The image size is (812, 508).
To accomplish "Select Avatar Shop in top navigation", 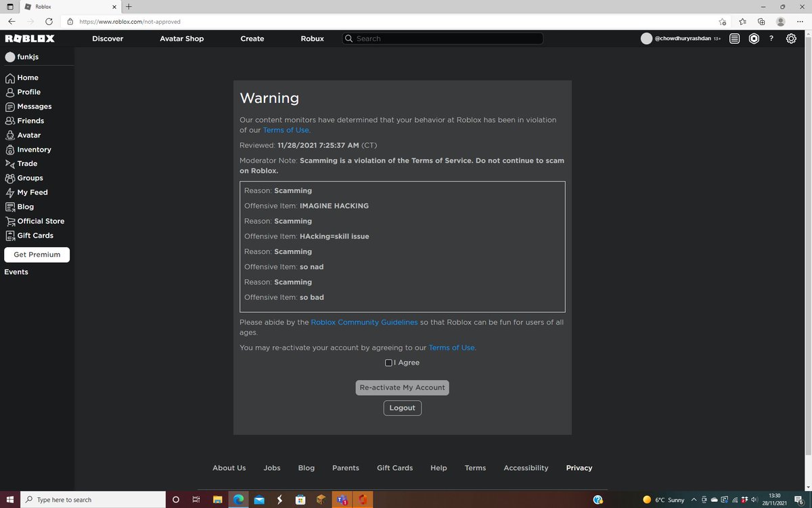I will click(x=181, y=39).
